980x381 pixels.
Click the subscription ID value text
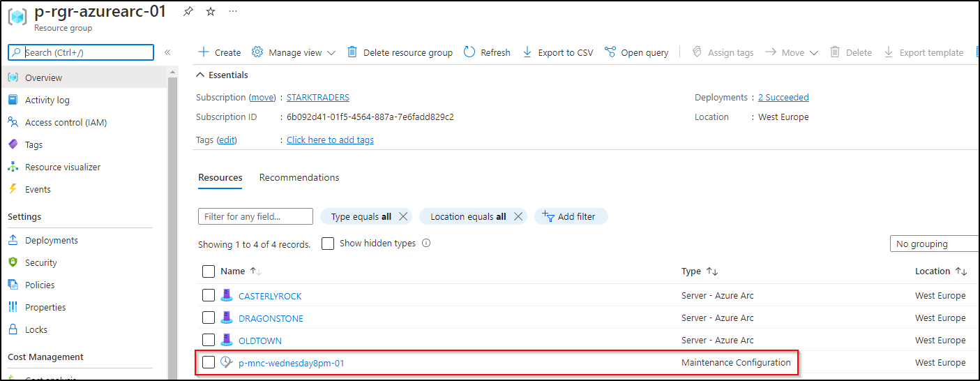point(370,117)
